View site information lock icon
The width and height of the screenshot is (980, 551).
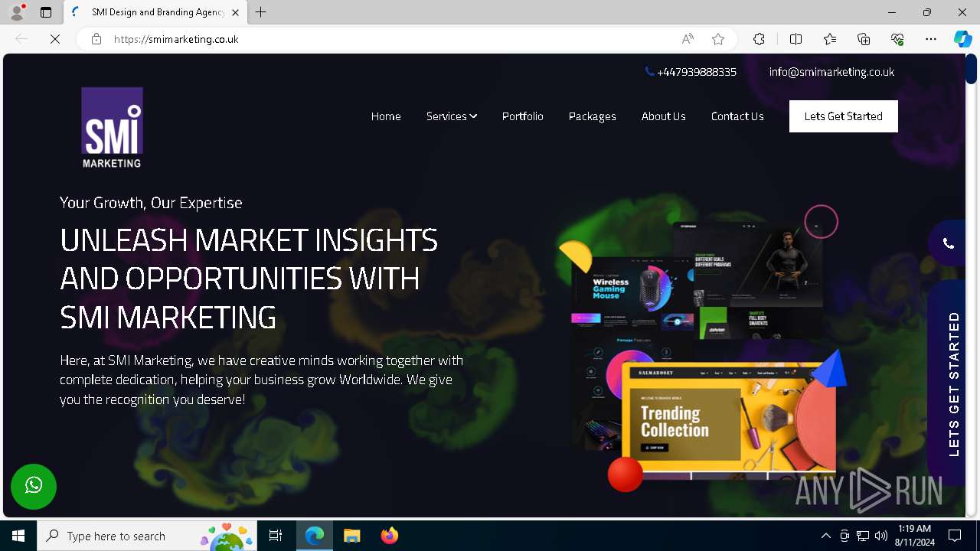(x=96, y=39)
